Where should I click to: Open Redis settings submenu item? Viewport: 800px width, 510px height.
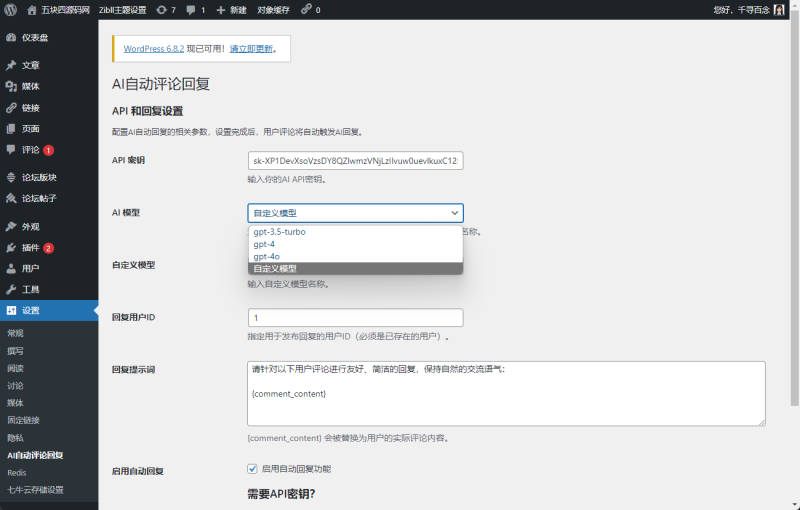coord(17,472)
